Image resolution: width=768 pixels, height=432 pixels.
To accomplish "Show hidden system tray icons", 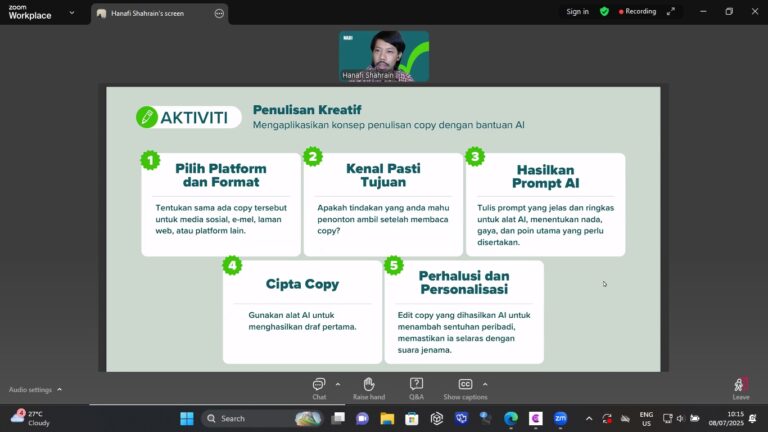I will [588, 418].
